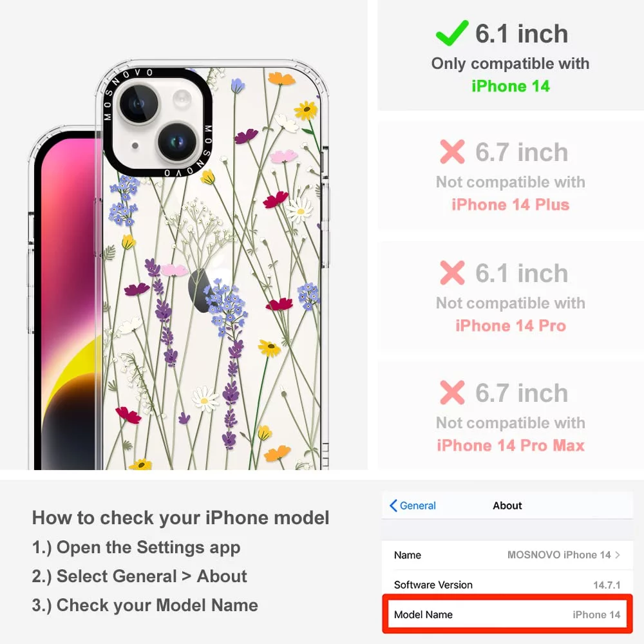
Task: Click the Software Version row
Action: pos(507,585)
